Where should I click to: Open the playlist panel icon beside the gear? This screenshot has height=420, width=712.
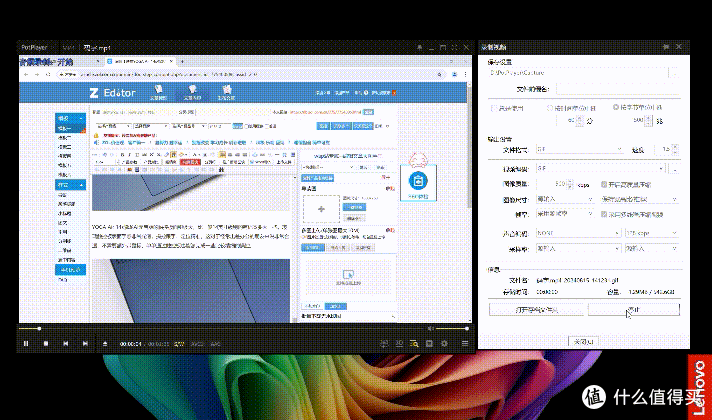point(429,344)
